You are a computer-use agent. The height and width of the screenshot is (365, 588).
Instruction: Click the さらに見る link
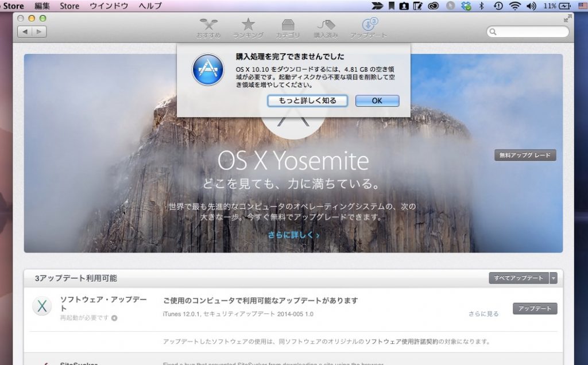(483, 314)
